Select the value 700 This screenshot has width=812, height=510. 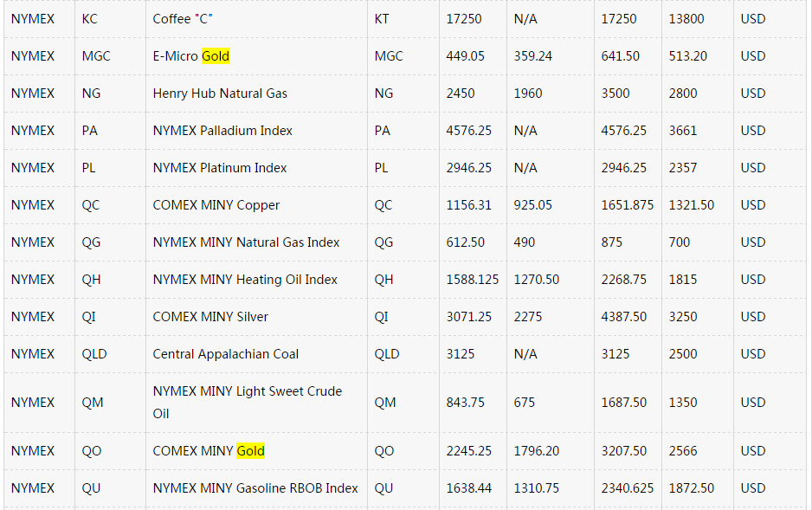point(679,242)
